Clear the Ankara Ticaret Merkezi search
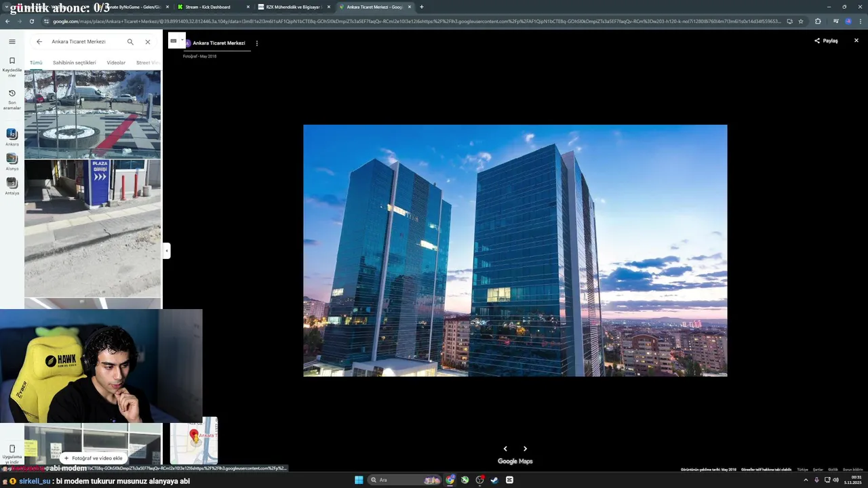868x488 pixels. (147, 41)
